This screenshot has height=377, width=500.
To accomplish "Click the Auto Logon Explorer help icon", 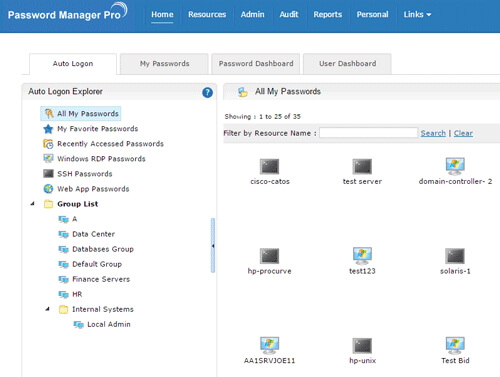I will click(207, 92).
